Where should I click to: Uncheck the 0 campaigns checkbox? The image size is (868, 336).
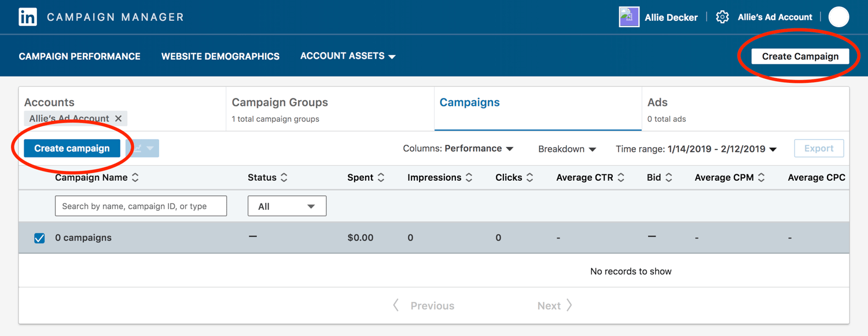[39, 238]
